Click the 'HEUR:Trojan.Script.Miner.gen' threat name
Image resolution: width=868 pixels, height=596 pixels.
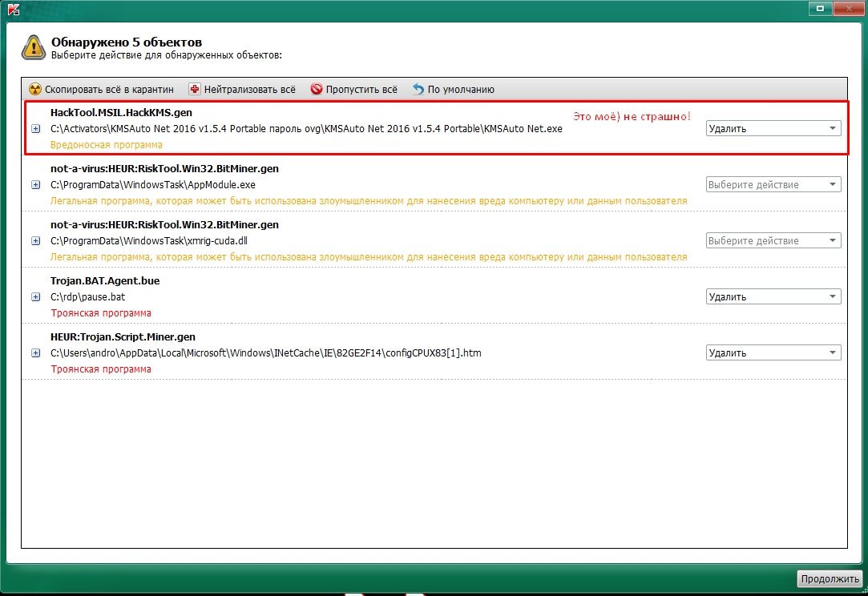123,337
